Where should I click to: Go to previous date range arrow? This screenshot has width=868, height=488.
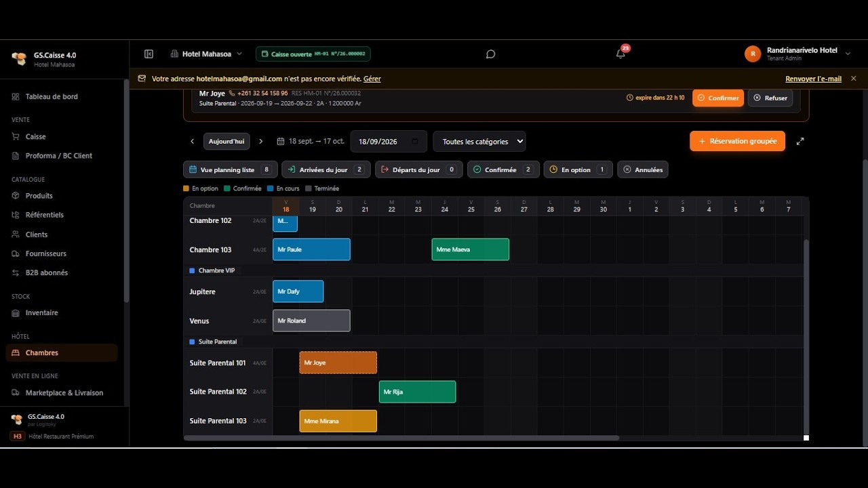pos(193,142)
